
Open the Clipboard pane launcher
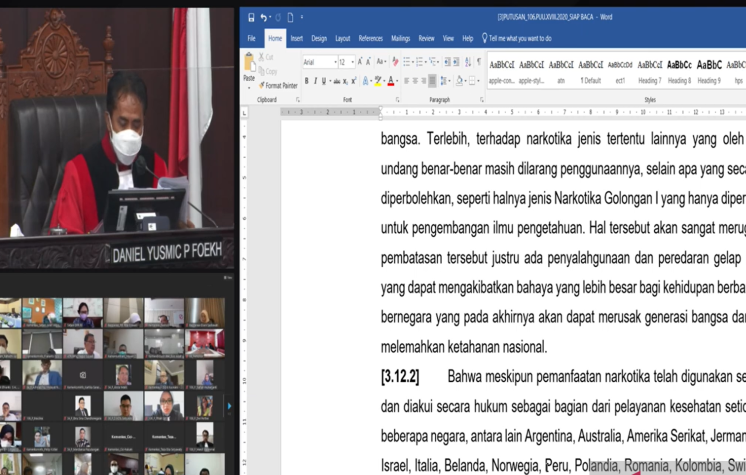[298, 99]
